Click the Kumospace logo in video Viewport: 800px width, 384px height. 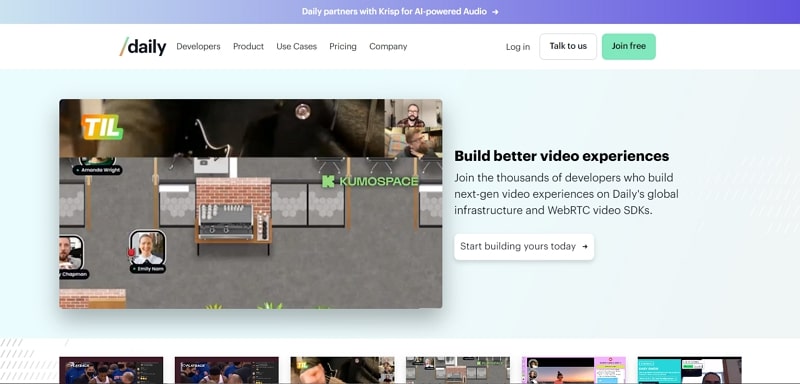coord(370,181)
